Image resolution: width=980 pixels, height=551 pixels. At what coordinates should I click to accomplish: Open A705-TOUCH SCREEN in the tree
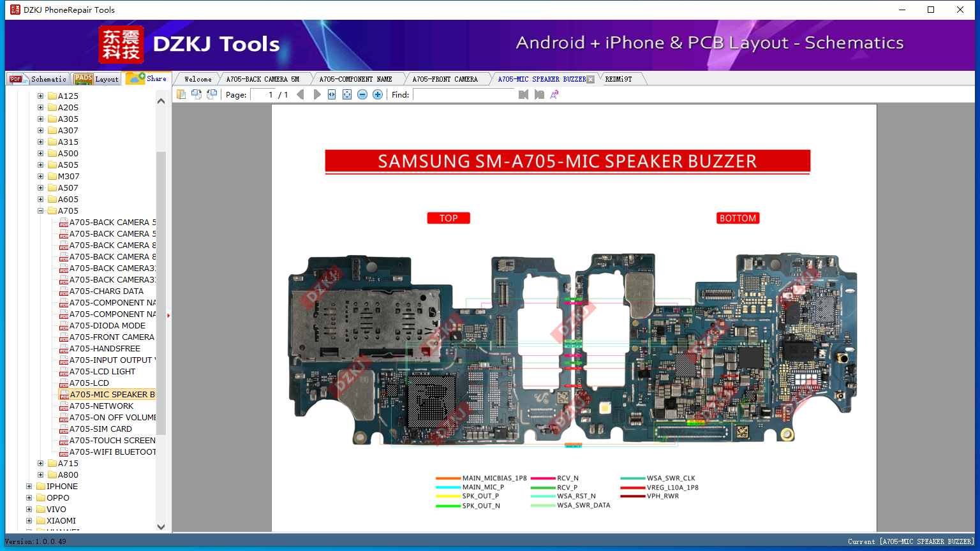click(x=112, y=441)
